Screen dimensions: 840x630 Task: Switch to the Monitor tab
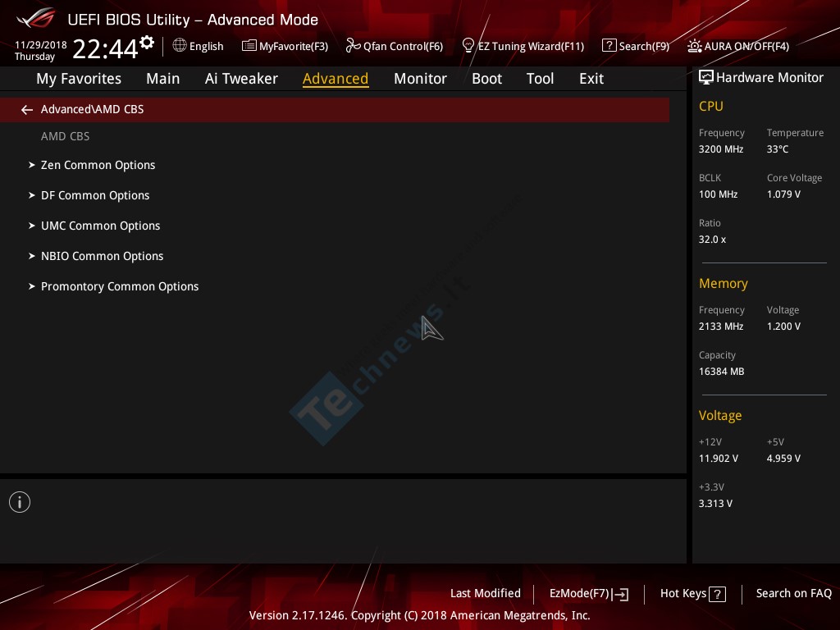420,79
